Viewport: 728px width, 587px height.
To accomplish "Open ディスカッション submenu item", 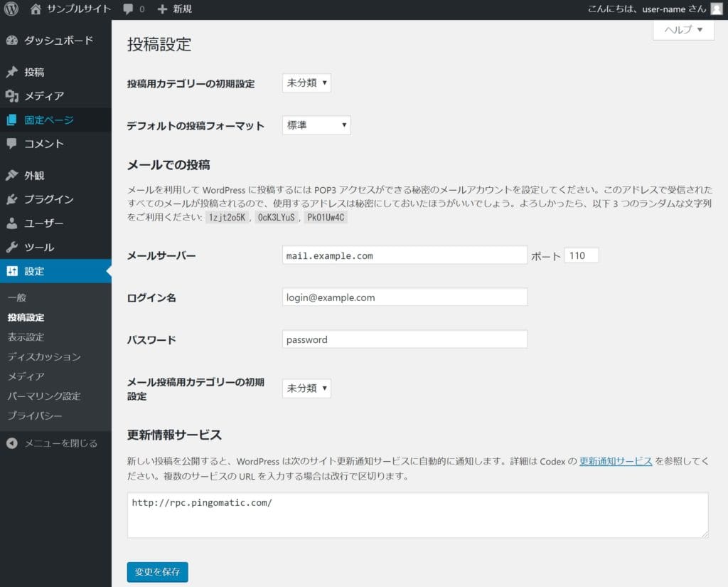I will click(x=44, y=356).
